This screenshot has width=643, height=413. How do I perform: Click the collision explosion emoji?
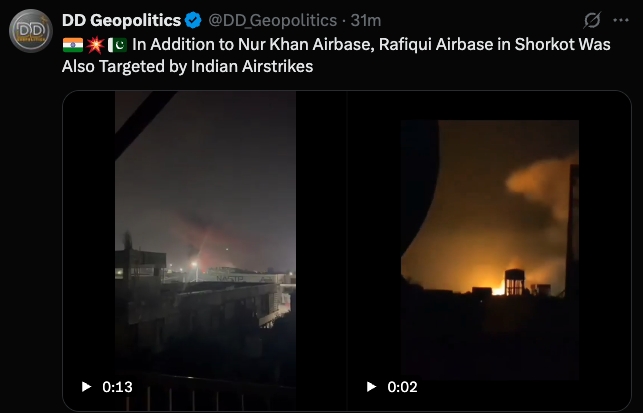click(95, 45)
